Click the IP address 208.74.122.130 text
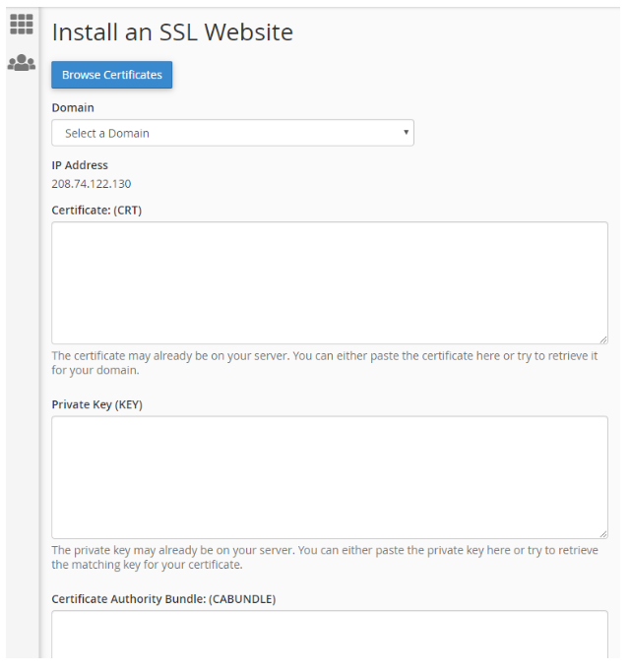This screenshot has height=672, width=630. [x=92, y=184]
